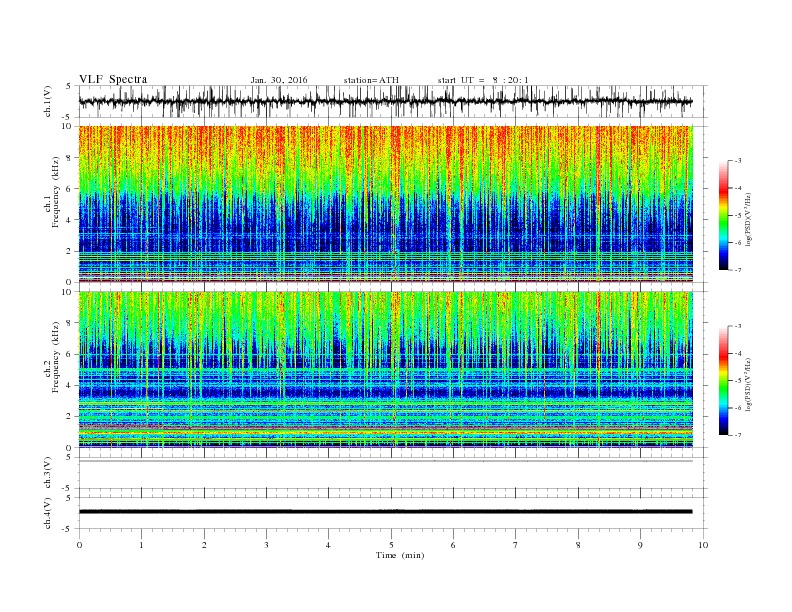Click the "-3" tick on ch.2 color bar
The width and height of the screenshot is (792, 612).
tap(738, 326)
